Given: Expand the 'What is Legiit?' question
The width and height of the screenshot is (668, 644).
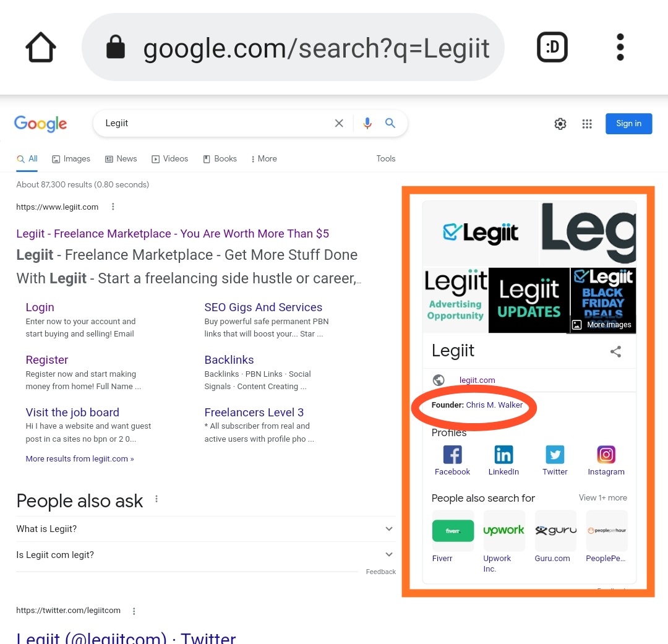Looking at the screenshot, I should click(388, 529).
